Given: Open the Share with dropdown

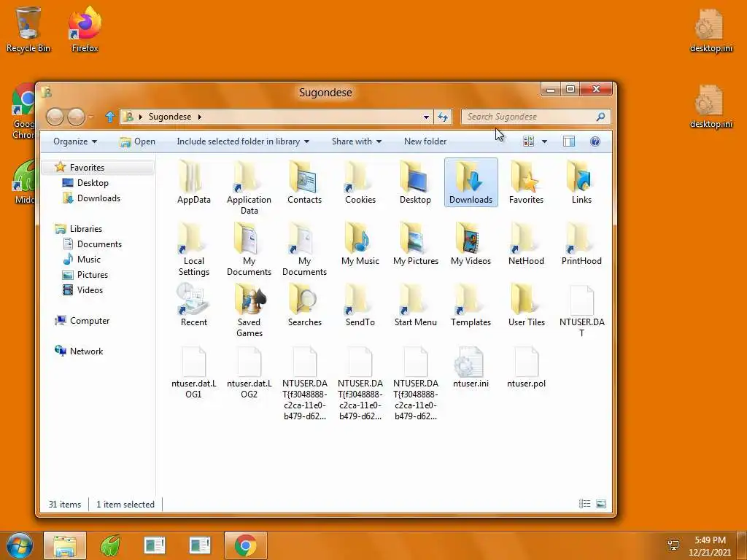Looking at the screenshot, I should 356,141.
